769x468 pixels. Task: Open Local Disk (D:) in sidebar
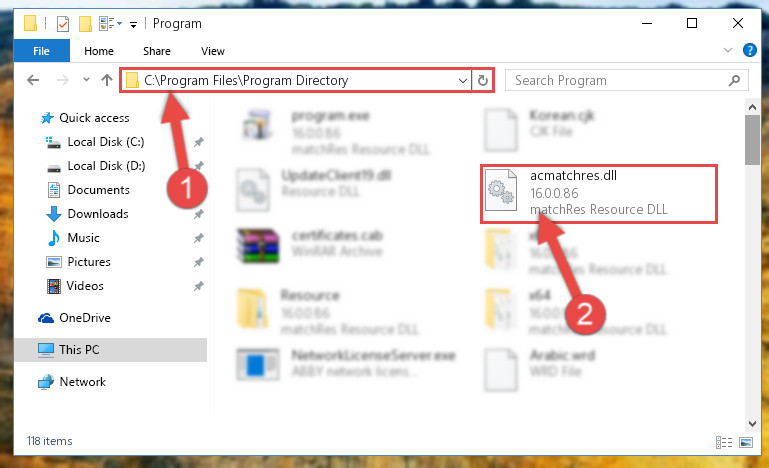point(106,166)
